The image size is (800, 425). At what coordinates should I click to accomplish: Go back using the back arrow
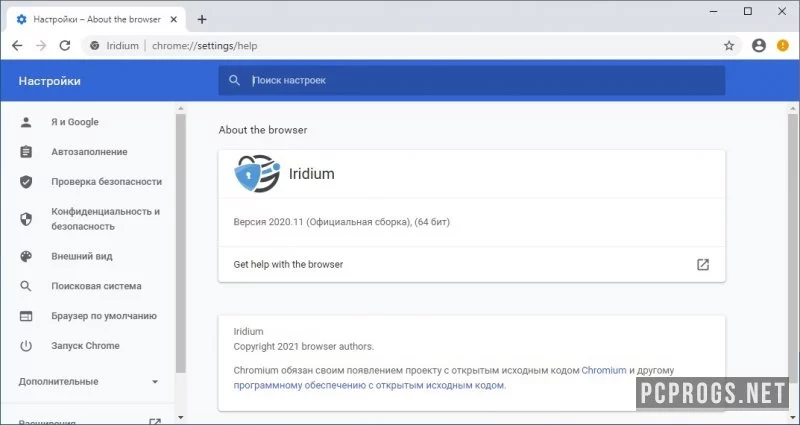coord(17,46)
